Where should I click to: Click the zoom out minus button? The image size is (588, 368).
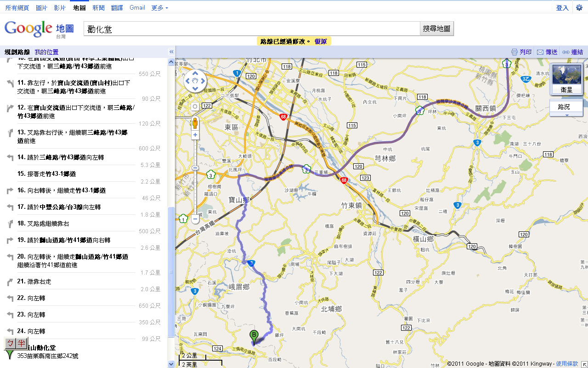click(195, 218)
